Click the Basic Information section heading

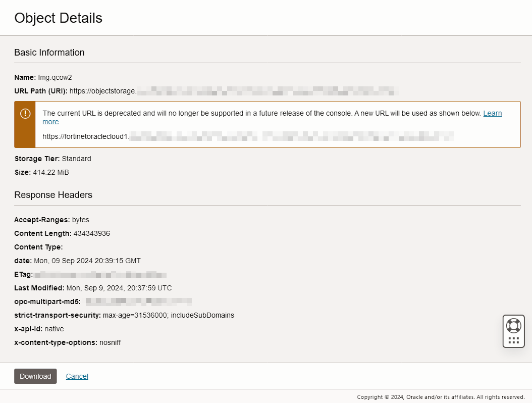click(x=49, y=53)
